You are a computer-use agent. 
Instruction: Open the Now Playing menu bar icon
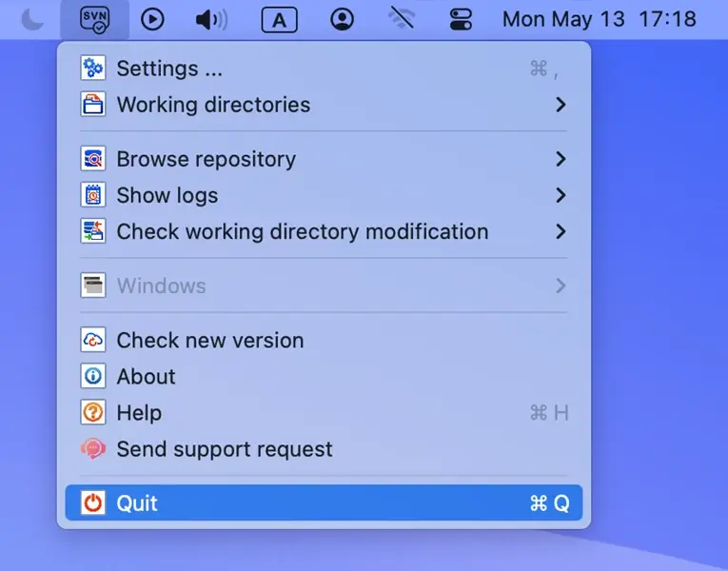(152, 19)
